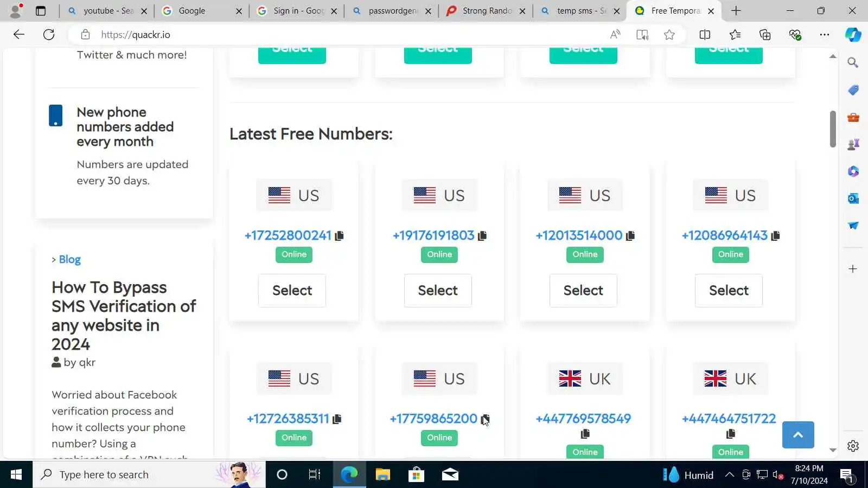Open the Edge split screen icon
This screenshot has height=488, width=868.
(x=705, y=35)
